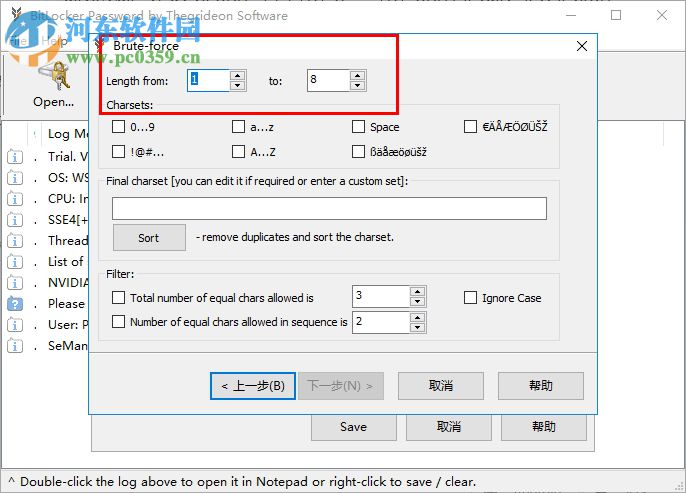Decrease the Length to value
This screenshot has width=686, height=493.
click(357, 85)
